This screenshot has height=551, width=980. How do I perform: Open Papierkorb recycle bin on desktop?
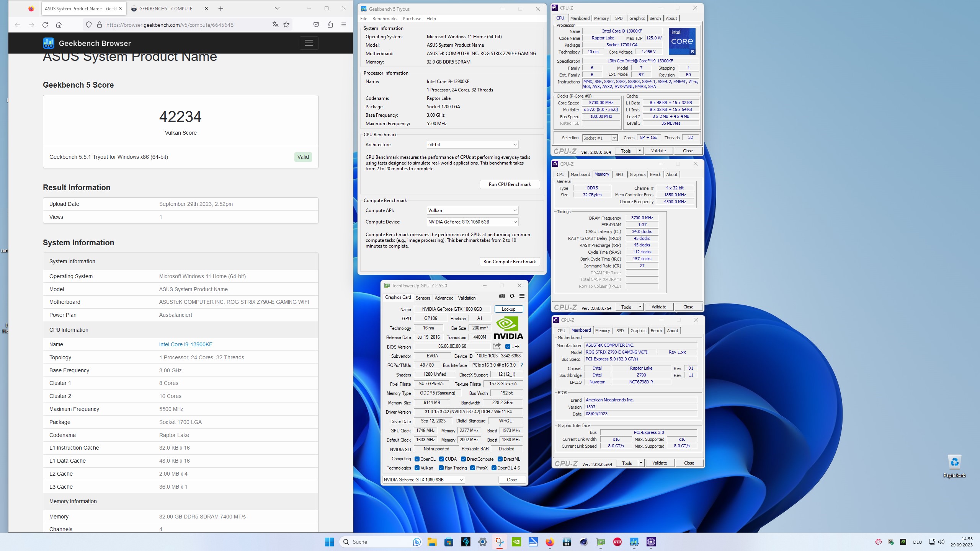(954, 466)
